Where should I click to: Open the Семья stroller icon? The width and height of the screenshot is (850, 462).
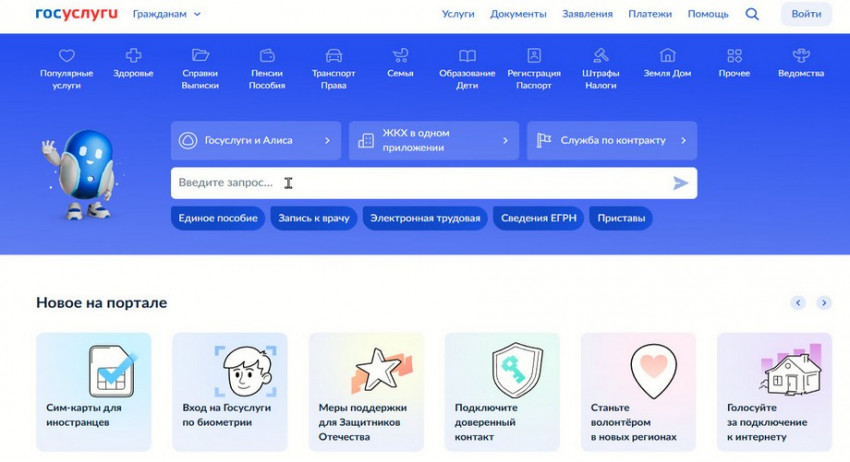point(401,55)
